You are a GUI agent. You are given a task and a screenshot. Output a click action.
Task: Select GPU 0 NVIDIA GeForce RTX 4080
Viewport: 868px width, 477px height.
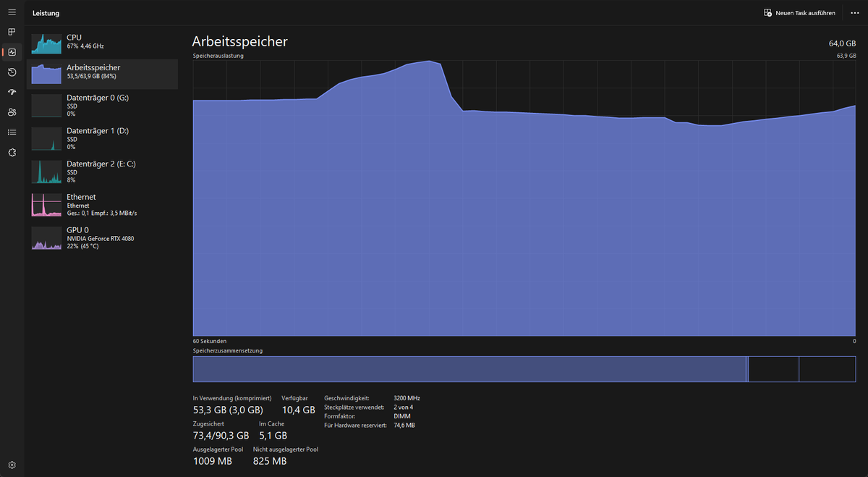tap(102, 238)
